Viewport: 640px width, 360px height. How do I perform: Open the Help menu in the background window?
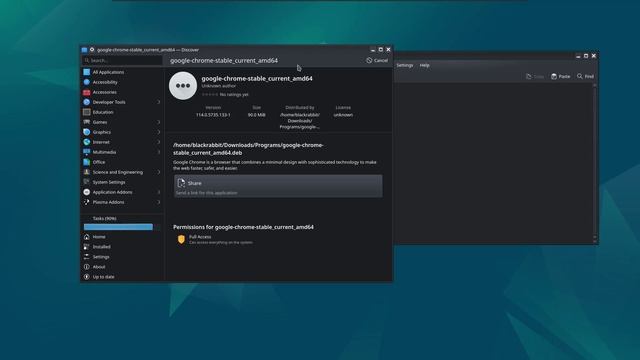tap(424, 65)
